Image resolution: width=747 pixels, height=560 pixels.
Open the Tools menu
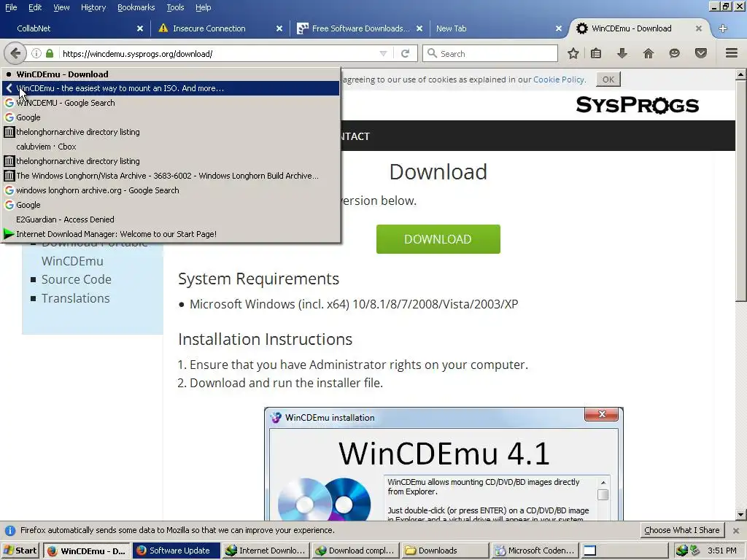[x=175, y=7]
